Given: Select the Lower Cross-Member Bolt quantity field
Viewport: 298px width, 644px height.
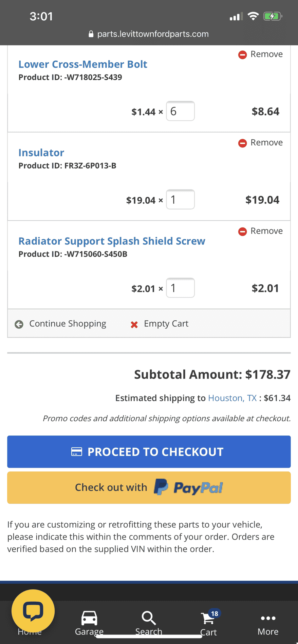Looking at the screenshot, I should 180,111.
